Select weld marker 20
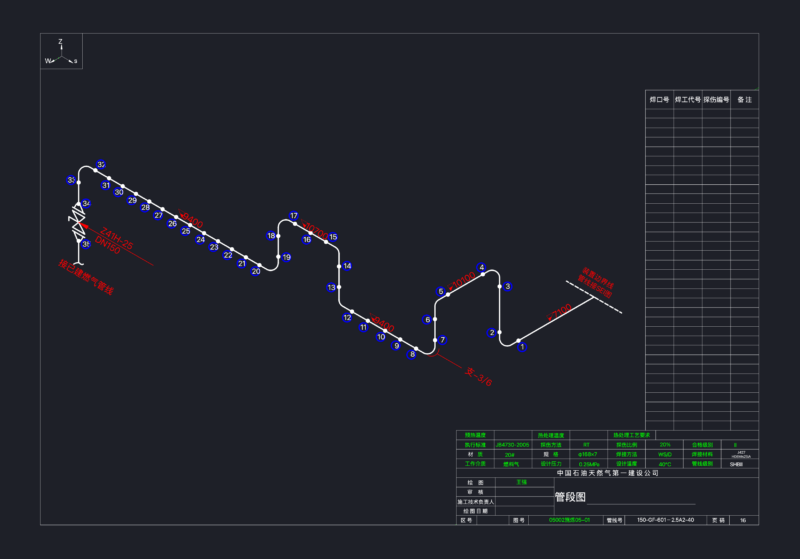This screenshot has width=800, height=559. coord(256,271)
